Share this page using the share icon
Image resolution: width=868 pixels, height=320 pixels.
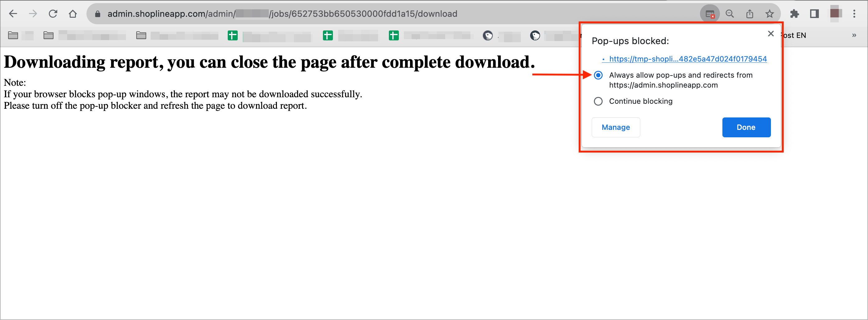tap(749, 14)
